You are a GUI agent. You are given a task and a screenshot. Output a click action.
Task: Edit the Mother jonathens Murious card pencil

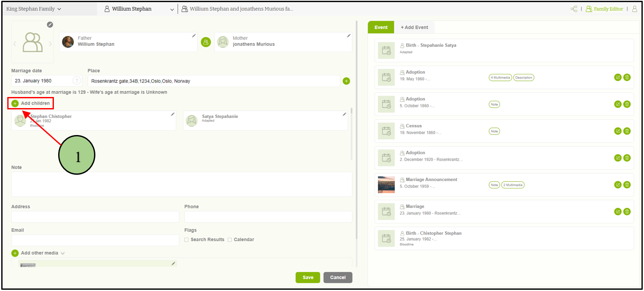pyautogui.click(x=349, y=36)
